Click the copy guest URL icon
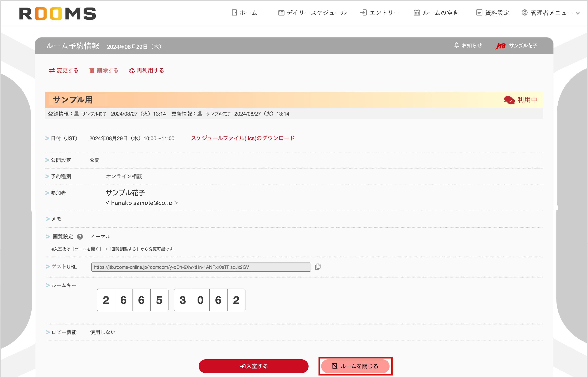The height and width of the screenshot is (378, 588). coord(318,267)
